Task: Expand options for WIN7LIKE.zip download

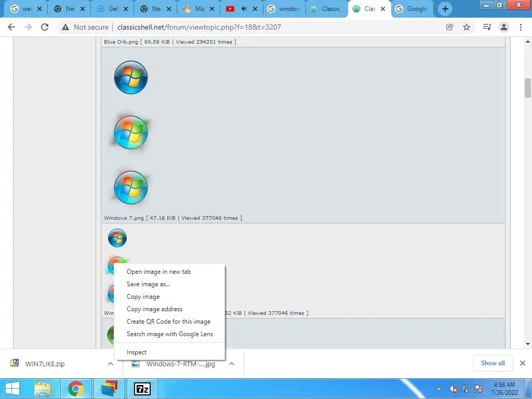Action: tap(111, 364)
